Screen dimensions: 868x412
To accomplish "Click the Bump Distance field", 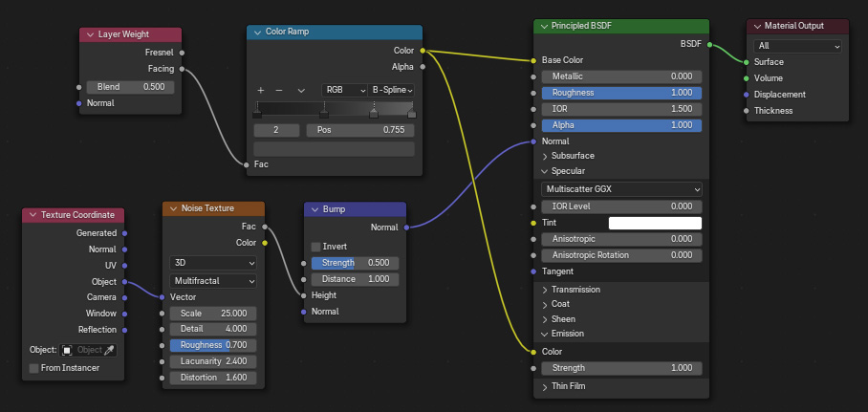I will click(355, 279).
